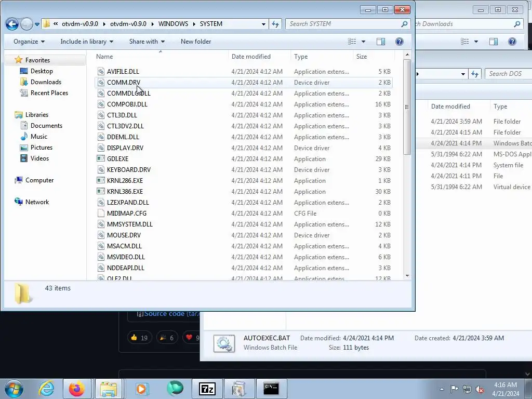Viewport: 532px width, 399px height.
Task: Select the KRNL386.EXE application icon
Action: pos(101,191)
